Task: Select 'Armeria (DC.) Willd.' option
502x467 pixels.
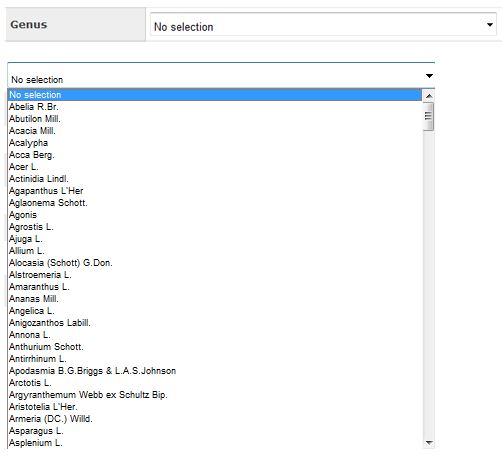Action: (x=215, y=419)
